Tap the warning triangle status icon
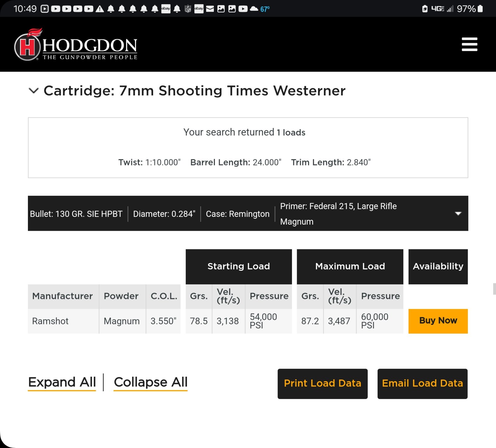The image size is (496, 448). [100, 9]
